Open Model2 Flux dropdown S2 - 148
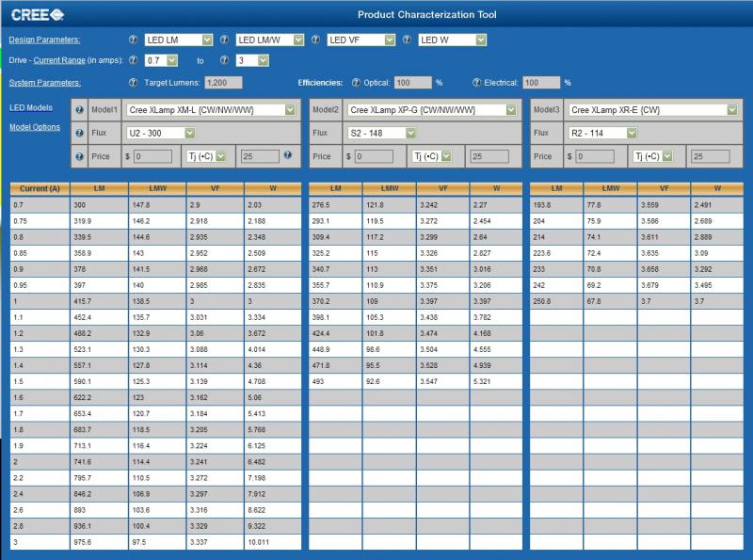This screenshot has width=753, height=560. point(382,133)
